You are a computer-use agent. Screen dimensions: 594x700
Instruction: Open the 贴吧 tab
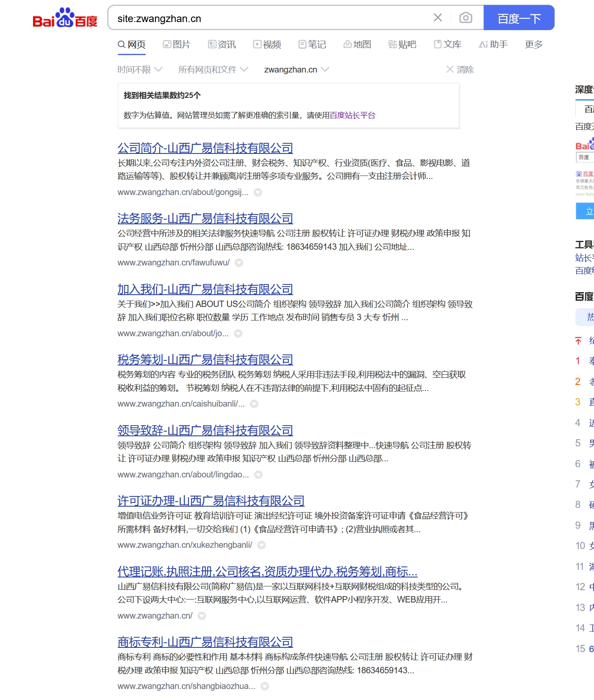[x=402, y=45]
